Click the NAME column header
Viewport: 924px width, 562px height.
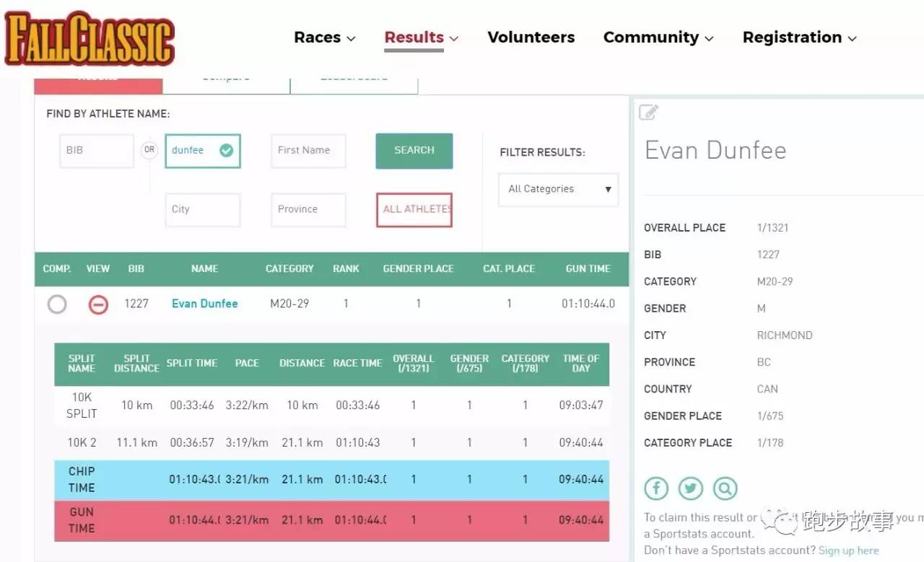[x=204, y=268]
